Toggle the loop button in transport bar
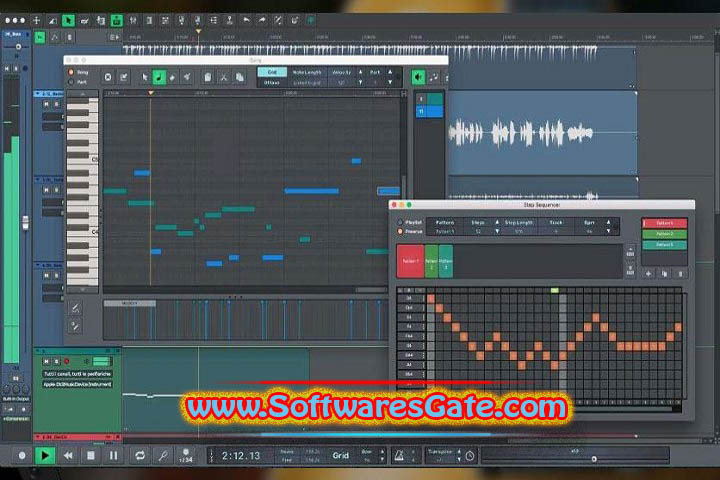Viewport: 720px width, 480px height. point(140,456)
